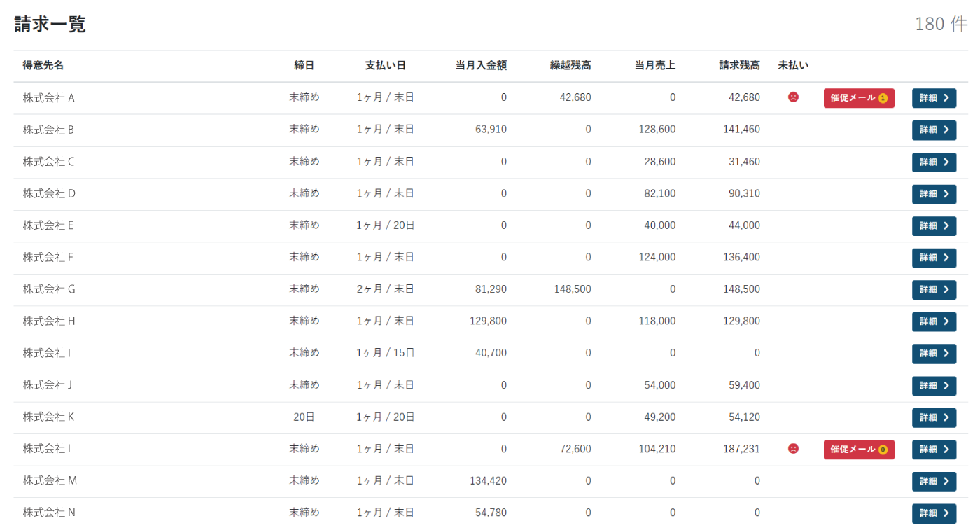The image size is (980, 528).
Task: Click the 請求一覧 page title
Action: [50, 25]
